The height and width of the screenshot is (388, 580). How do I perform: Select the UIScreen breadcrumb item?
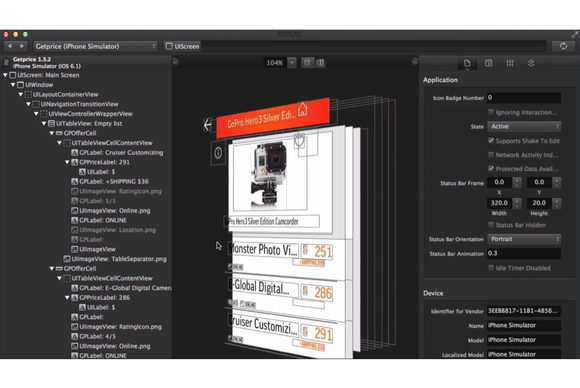[182, 46]
